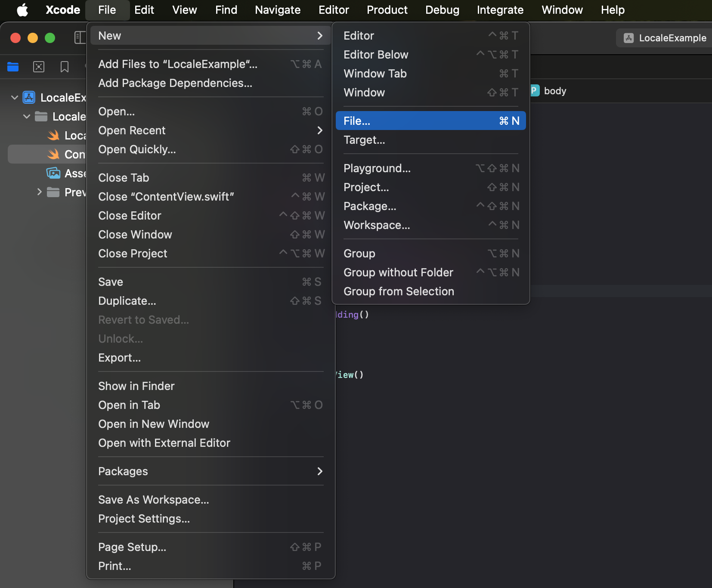The width and height of the screenshot is (712, 588).
Task: Click the File menu
Action: point(107,9)
